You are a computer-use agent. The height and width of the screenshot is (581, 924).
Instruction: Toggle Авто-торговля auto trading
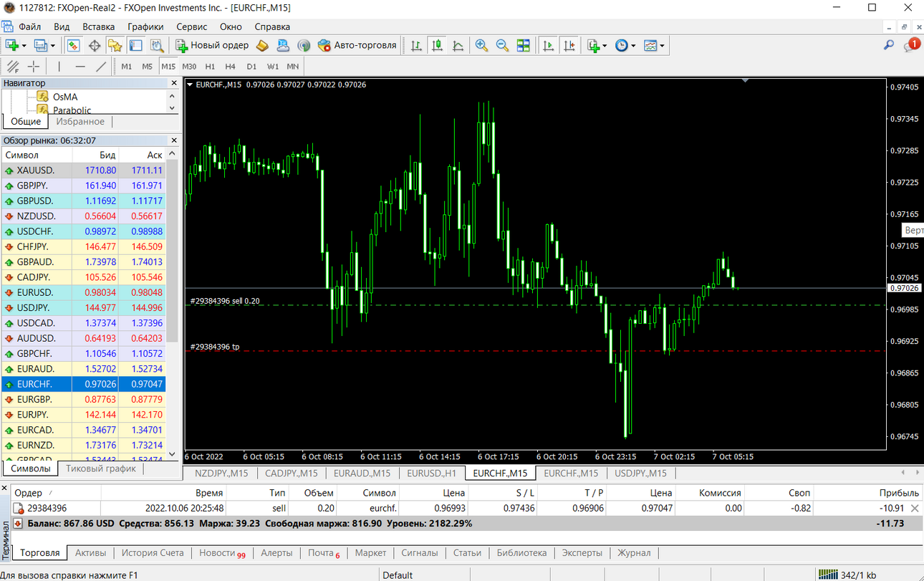(x=357, y=45)
